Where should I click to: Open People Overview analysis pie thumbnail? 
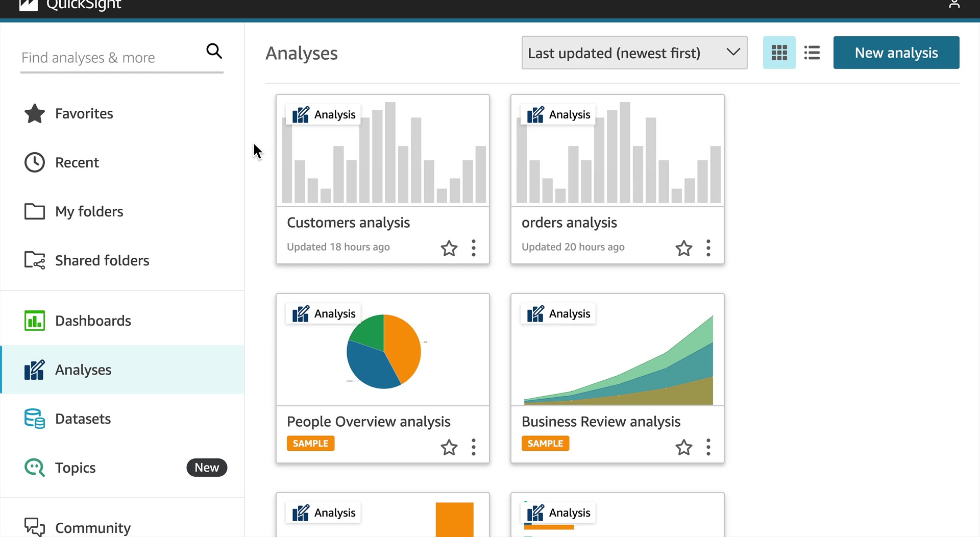tap(383, 351)
